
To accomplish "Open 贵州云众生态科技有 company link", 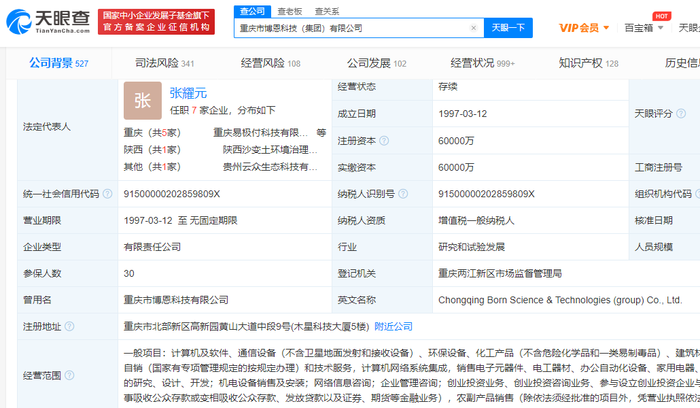I will 270,167.
